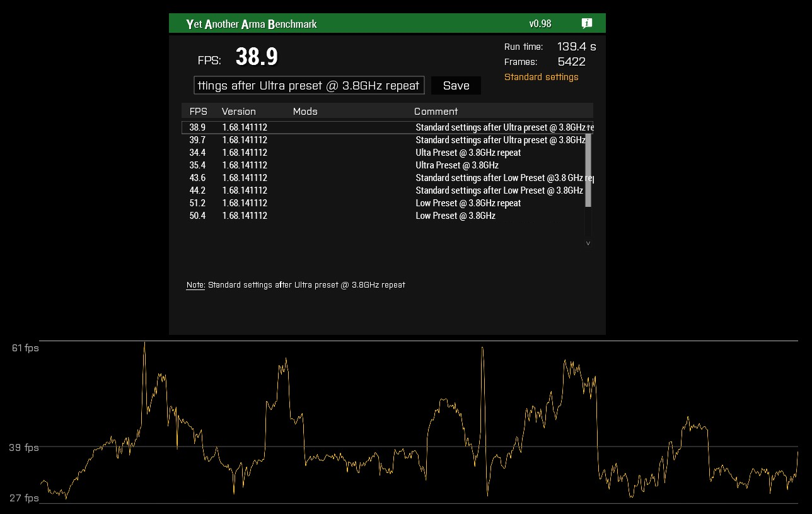Save the benchmark result
Screen dimensions: 812x514
click(x=456, y=86)
